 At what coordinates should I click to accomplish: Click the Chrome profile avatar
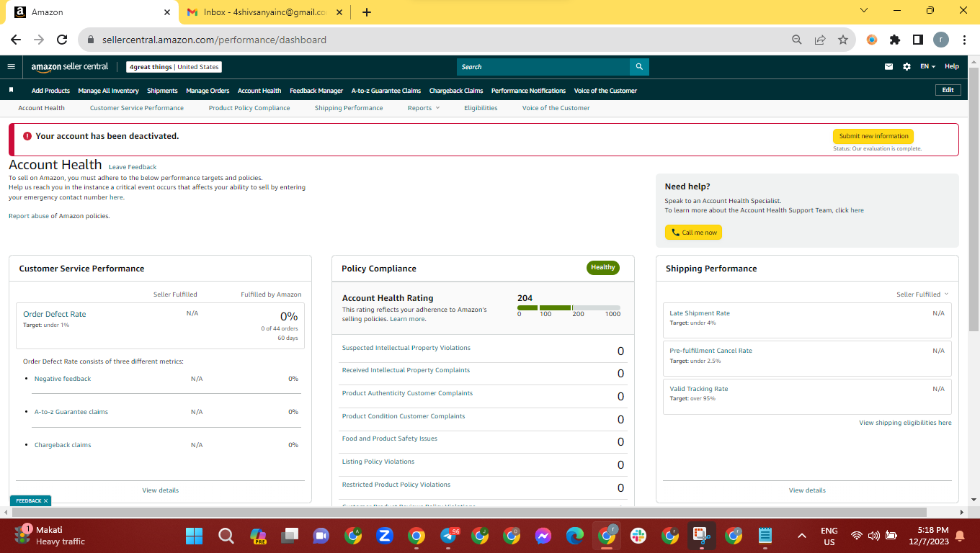point(941,40)
